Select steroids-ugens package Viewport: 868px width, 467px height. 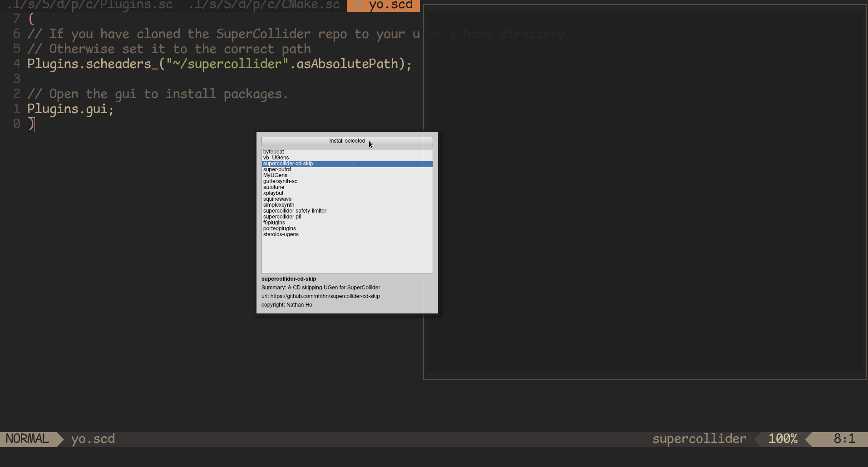pyautogui.click(x=347, y=235)
